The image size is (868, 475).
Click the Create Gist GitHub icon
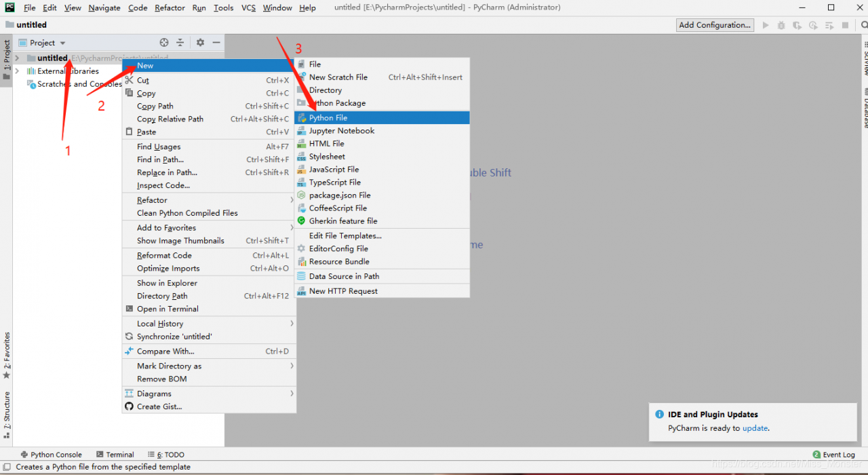coord(130,406)
